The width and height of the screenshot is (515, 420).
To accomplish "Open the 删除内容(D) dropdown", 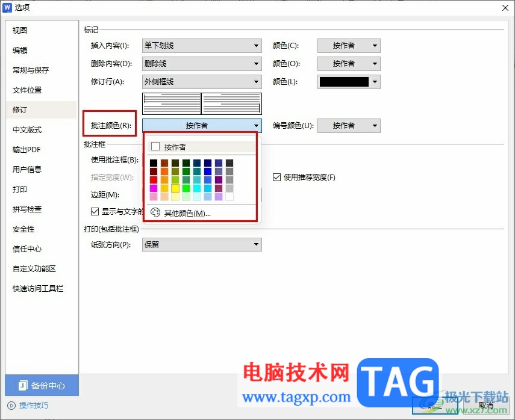I will tap(202, 64).
